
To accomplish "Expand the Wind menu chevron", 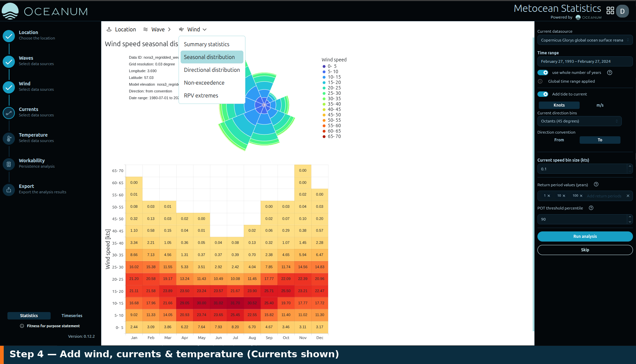I will coord(205,29).
